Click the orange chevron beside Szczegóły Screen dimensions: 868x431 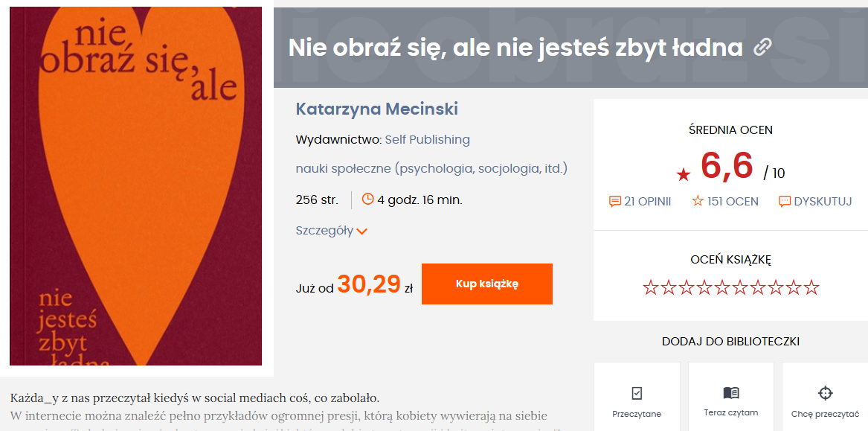(x=362, y=232)
